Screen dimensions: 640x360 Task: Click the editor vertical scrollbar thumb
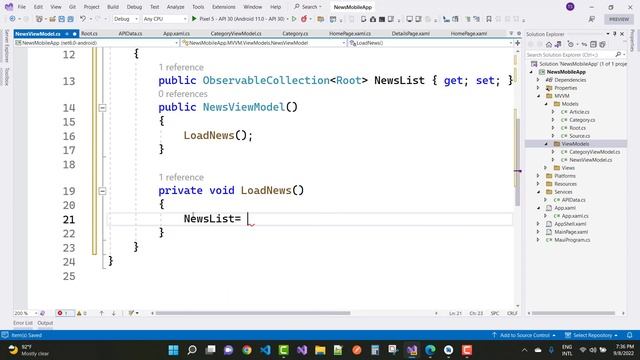[x=518, y=162]
